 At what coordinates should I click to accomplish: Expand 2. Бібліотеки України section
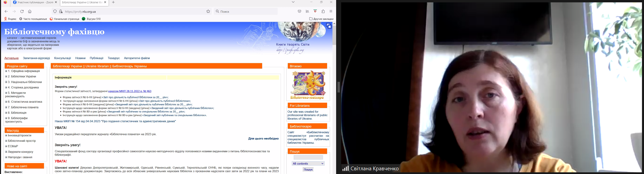point(6,76)
